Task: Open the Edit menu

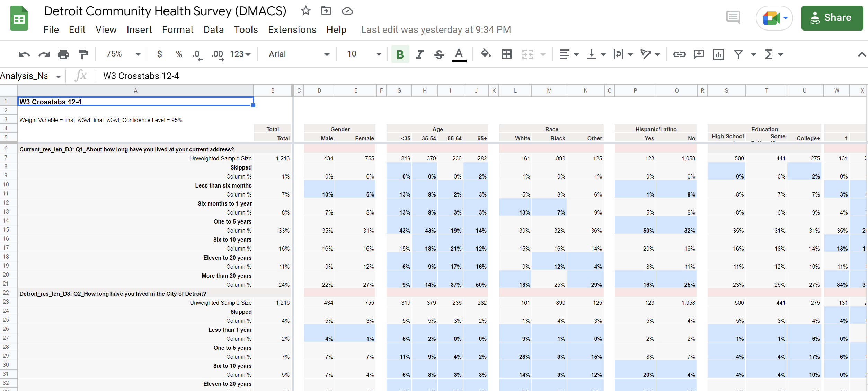Action: (77, 30)
